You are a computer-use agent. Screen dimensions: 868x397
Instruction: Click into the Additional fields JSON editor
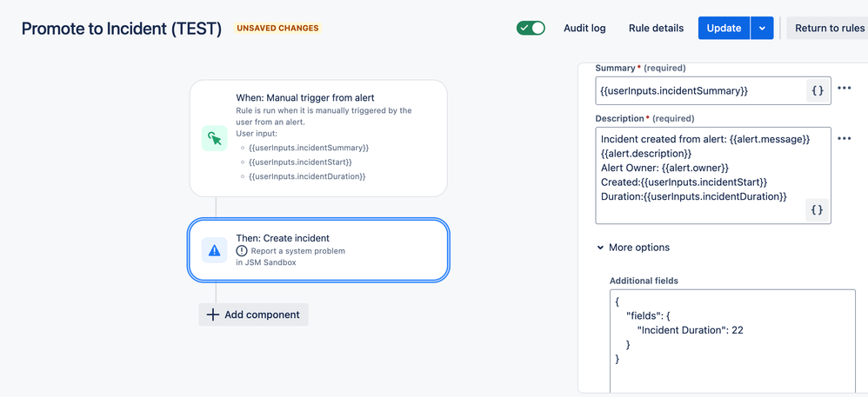click(x=732, y=341)
